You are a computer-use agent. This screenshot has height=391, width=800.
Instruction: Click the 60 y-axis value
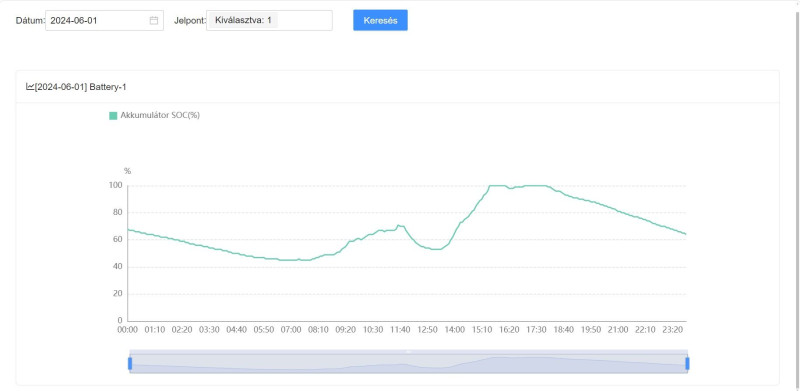point(118,239)
